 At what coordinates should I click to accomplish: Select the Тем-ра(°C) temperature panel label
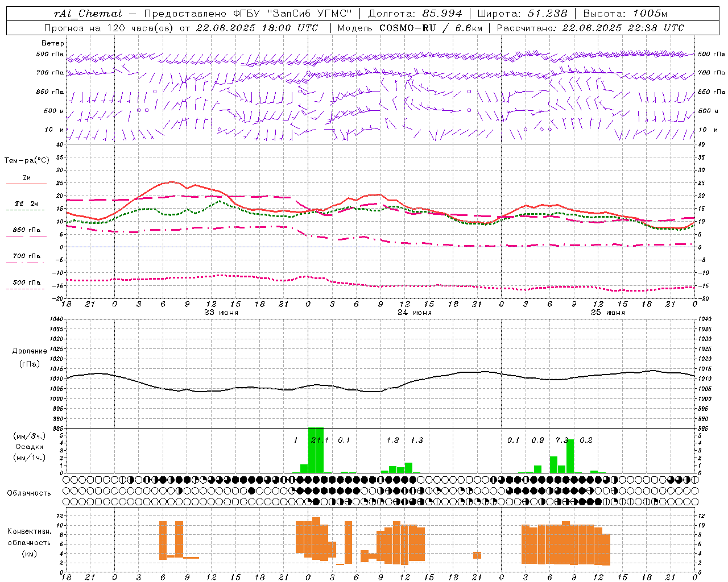pos(27,161)
